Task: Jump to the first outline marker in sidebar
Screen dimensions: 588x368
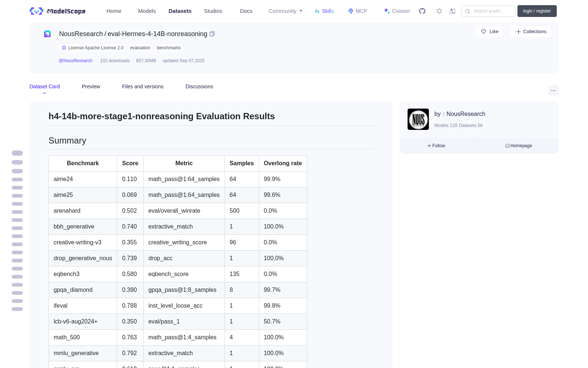Action: (x=17, y=153)
